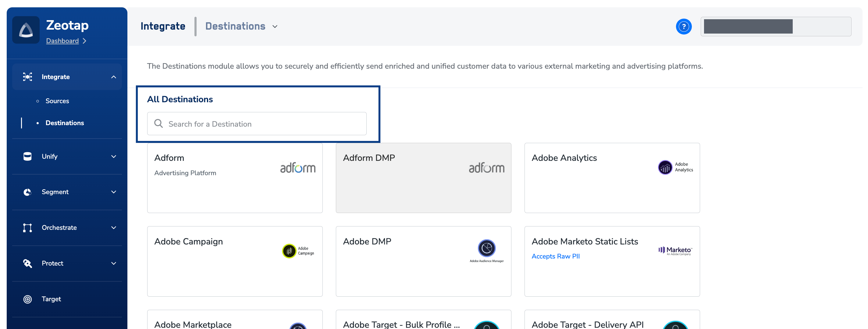
Task: Click the Accepts Raw PII link
Action: point(556,256)
